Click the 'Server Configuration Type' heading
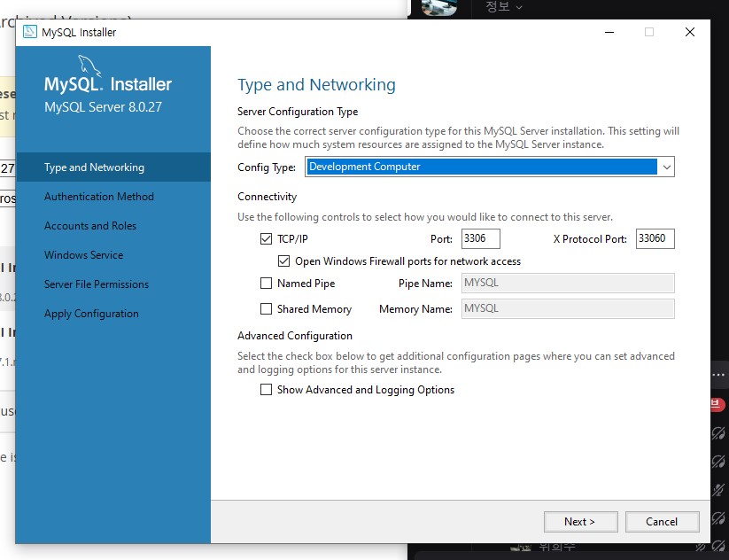The width and height of the screenshot is (729, 560). [298, 112]
